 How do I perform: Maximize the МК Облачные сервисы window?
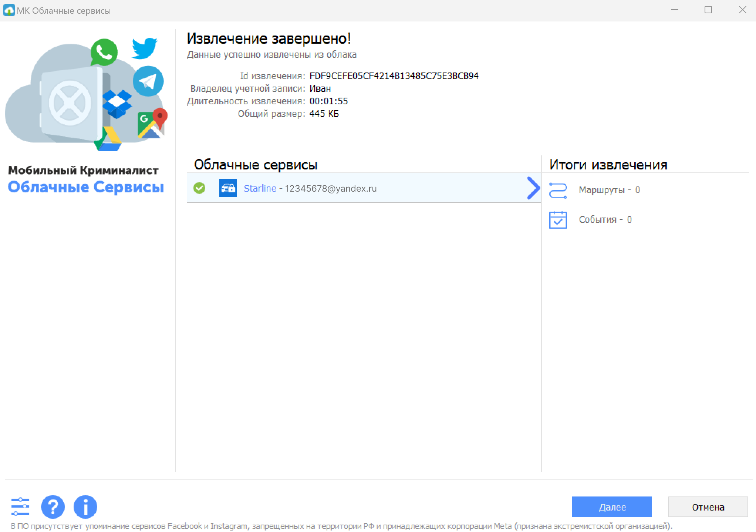tap(708, 10)
